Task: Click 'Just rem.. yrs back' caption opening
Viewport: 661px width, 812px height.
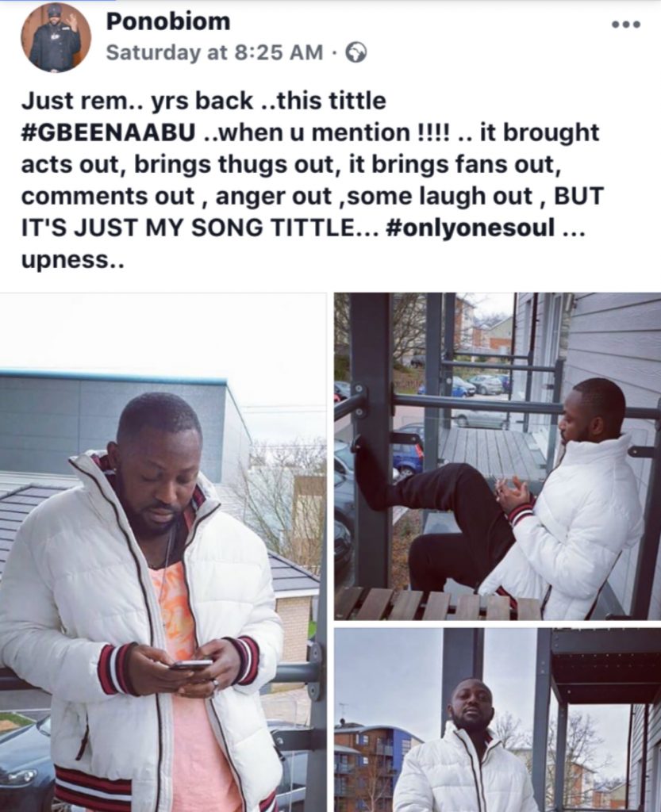Action: [x=137, y=101]
